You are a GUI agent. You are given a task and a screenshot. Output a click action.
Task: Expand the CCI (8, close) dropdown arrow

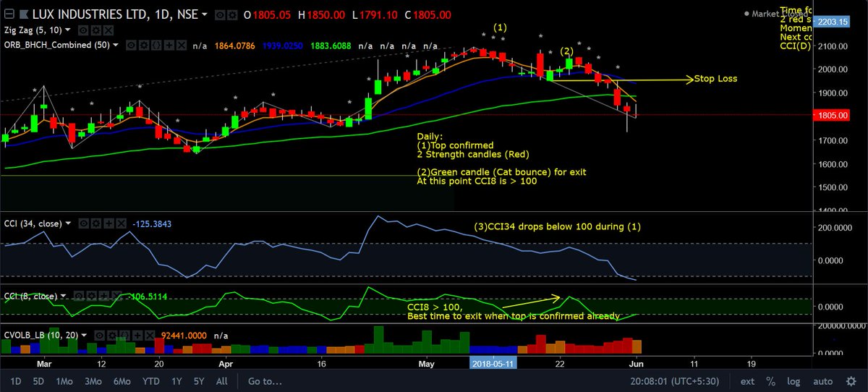pos(63,296)
